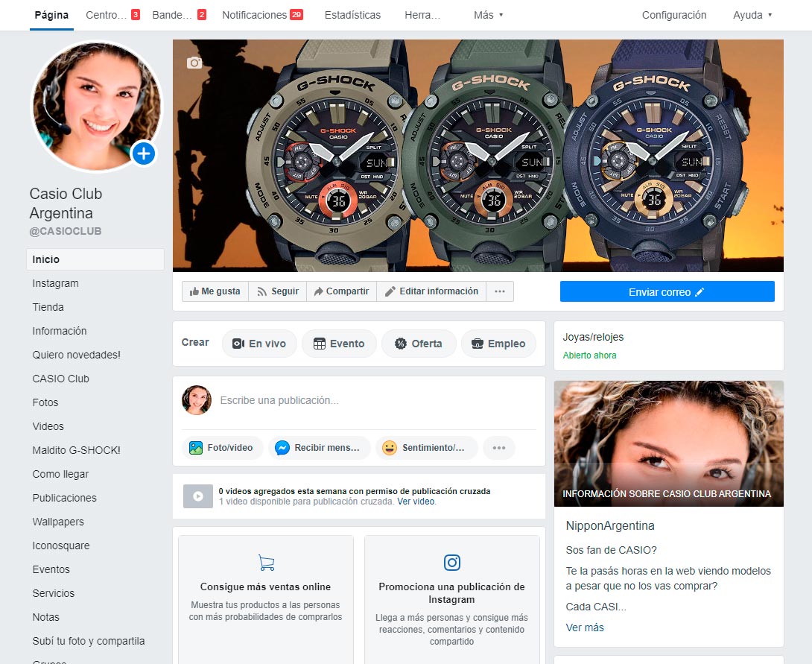Open the Bandeja tab with 2 alerts
Screen dimensions: 812x664
[x=179, y=15]
